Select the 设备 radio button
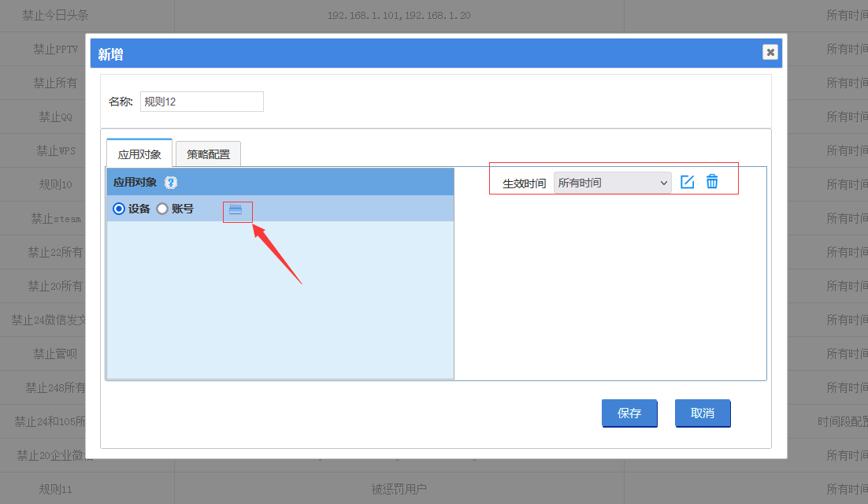 click(120, 209)
